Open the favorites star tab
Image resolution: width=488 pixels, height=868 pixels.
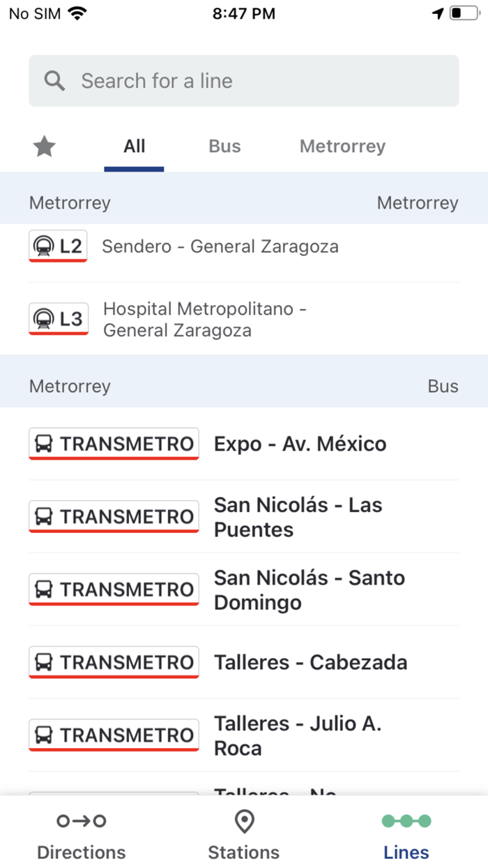(x=45, y=147)
